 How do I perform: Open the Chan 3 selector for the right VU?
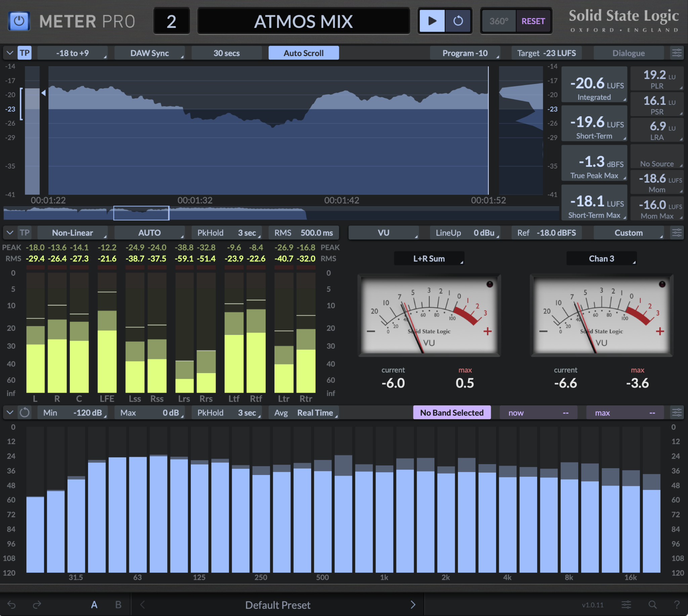pyautogui.click(x=601, y=258)
